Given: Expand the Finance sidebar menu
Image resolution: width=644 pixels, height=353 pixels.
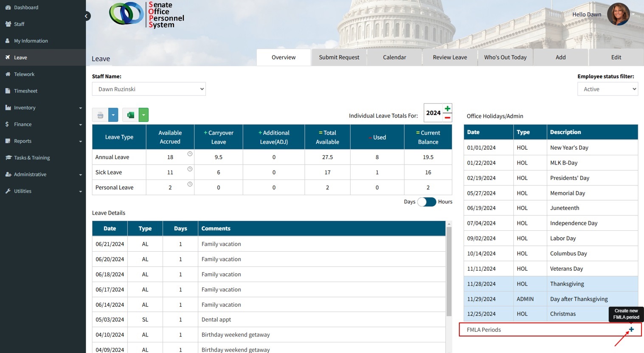Looking at the screenshot, I should [42, 124].
